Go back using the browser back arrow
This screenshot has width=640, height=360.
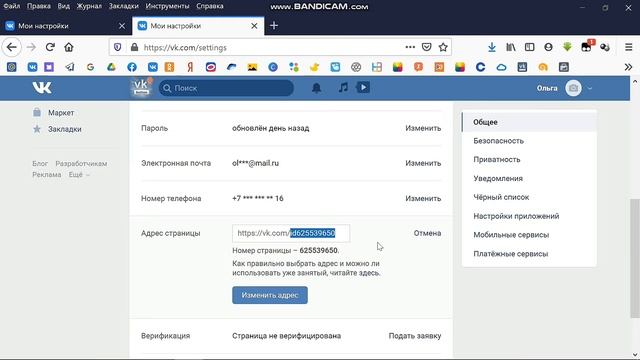pos(11,47)
